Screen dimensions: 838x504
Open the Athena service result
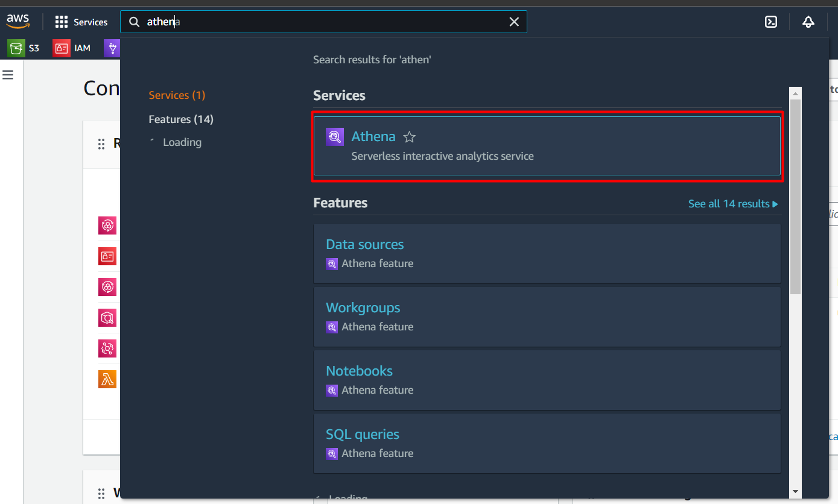pyautogui.click(x=373, y=136)
